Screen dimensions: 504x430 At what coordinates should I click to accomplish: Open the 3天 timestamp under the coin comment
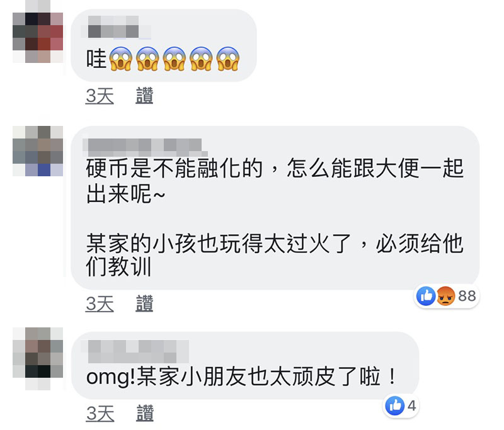coord(100,303)
